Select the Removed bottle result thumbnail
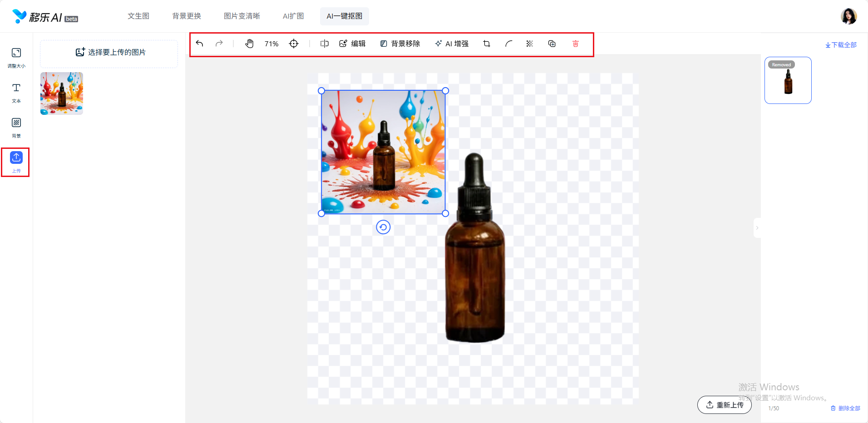Image resolution: width=868 pixels, height=423 pixels. pyautogui.click(x=788, y=80)
